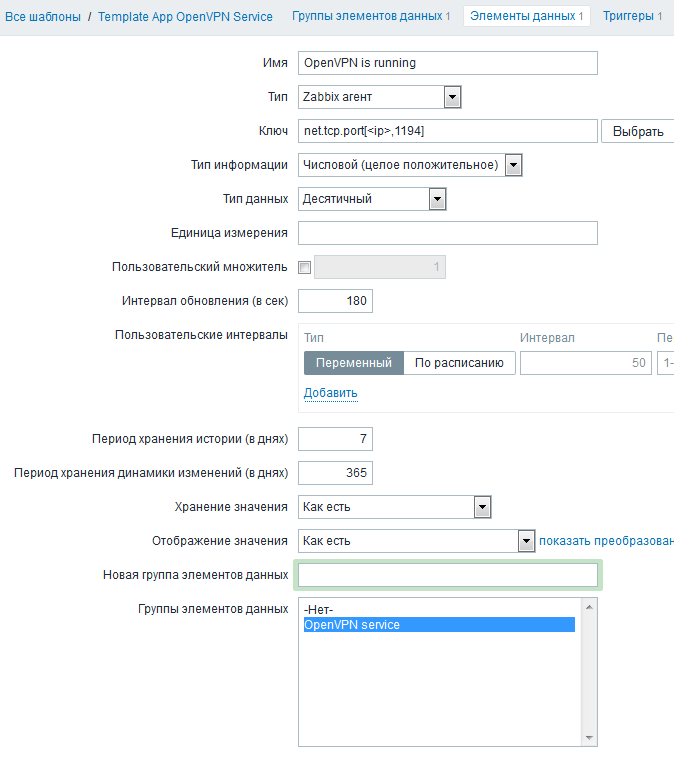
Task: Click the 'Новая группа элементов данных' field
Action: tap(447, 575)
